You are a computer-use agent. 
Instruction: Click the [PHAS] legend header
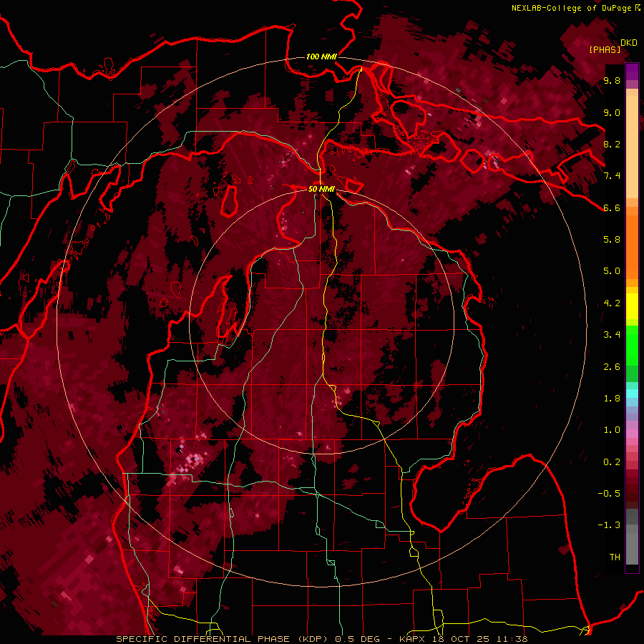click(x=605, y=49)
